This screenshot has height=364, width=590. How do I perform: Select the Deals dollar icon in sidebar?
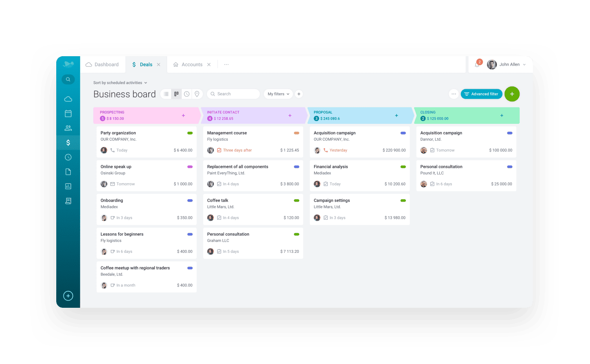click(68, 142)
